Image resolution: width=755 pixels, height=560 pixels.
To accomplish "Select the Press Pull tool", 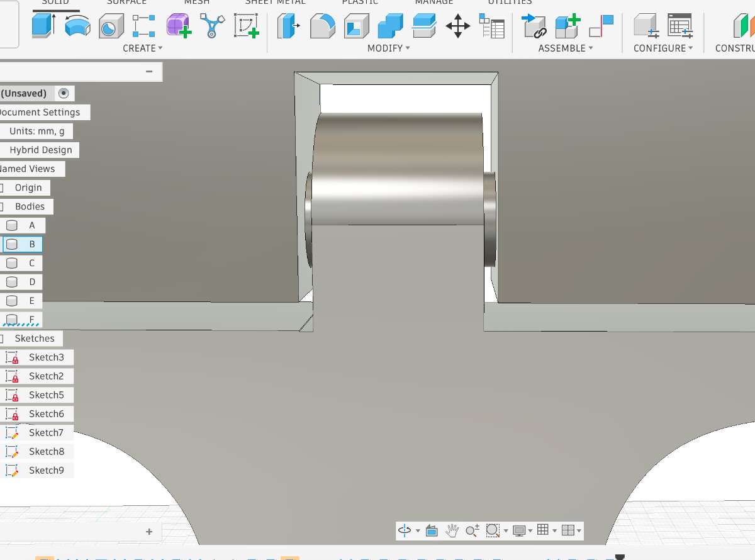I will [x=289, y=26].
